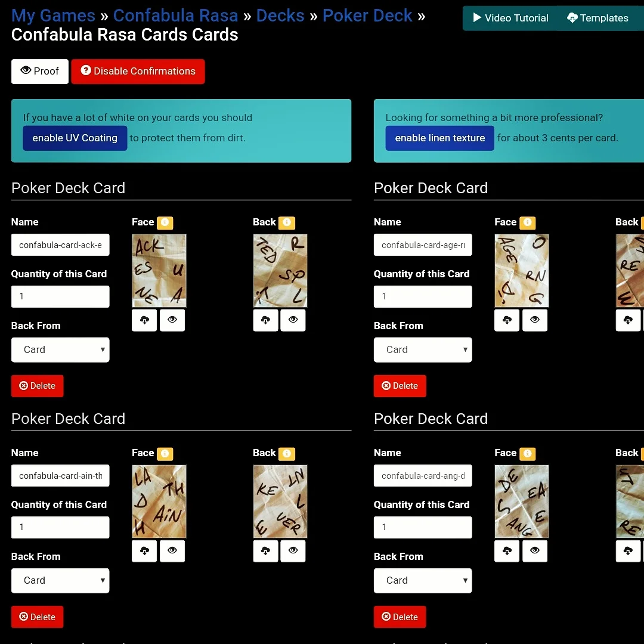Delete the confabula-card-ang card
This screenshot has height=644, width=644.
(400, 617)
